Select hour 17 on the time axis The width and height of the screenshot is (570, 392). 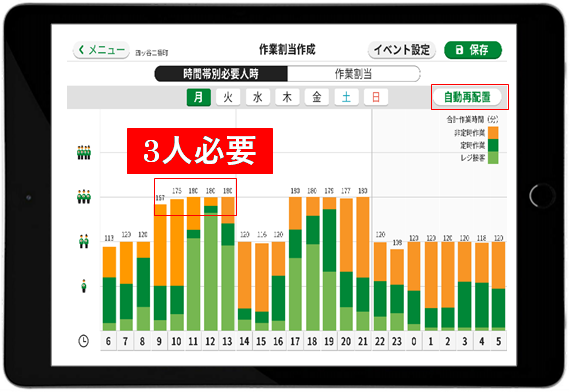click(295, 341)
